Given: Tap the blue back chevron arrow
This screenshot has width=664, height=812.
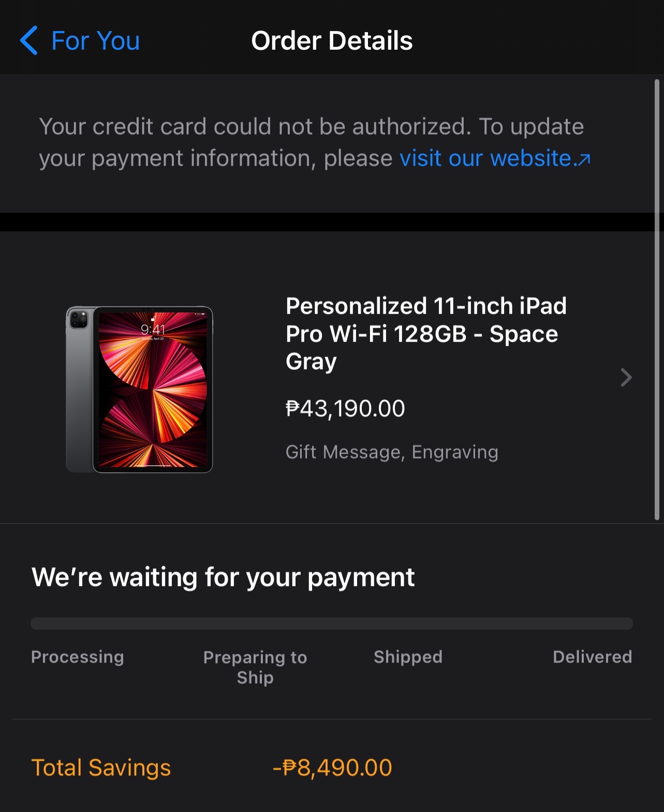Looking at the screenshot, I should coord(28,40).
